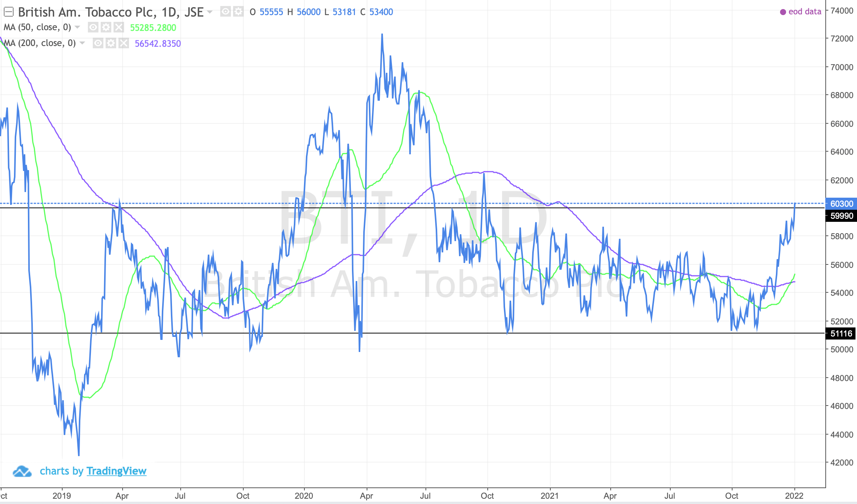This screenshot has height=504, width=857.
Task: Click the 2021 time axis label
Action: click(550, 496)
